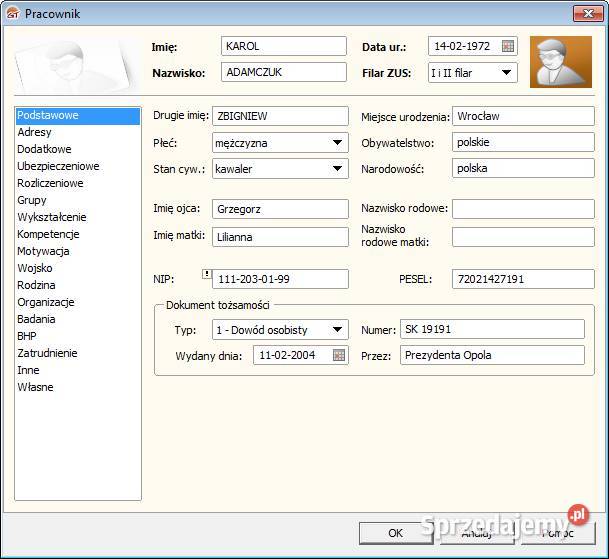Open the Wykształcenie section
This screenshot has height=559, width=609.
coord(78,217)
